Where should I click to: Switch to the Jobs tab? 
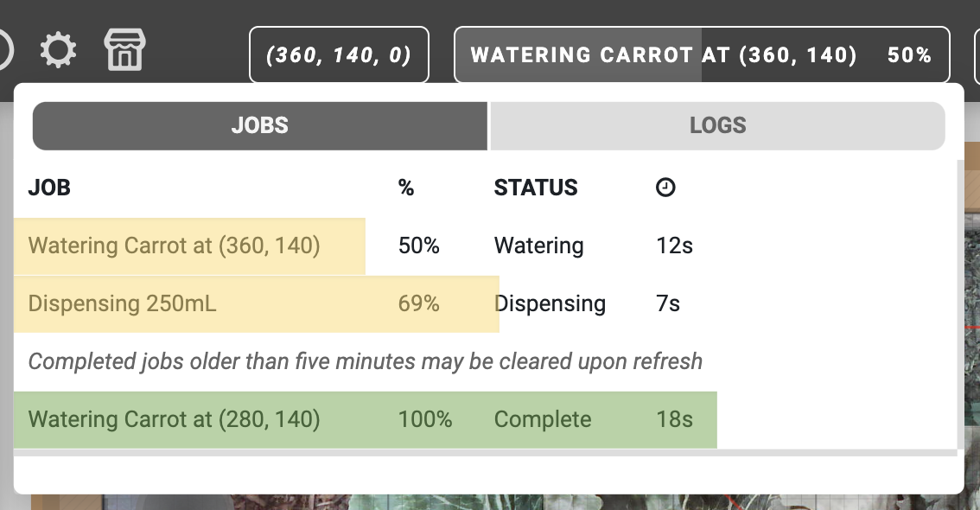(x=259, y=125)
